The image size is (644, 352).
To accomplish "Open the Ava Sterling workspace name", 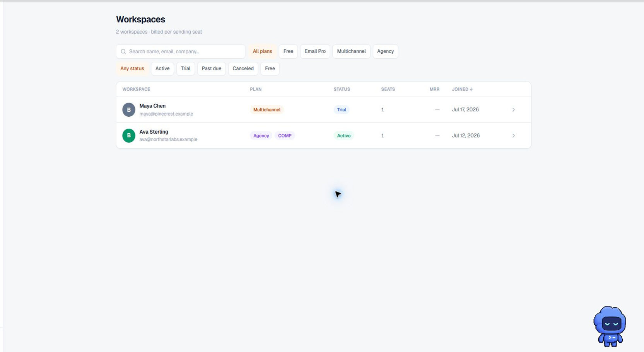I will point(154,132).
